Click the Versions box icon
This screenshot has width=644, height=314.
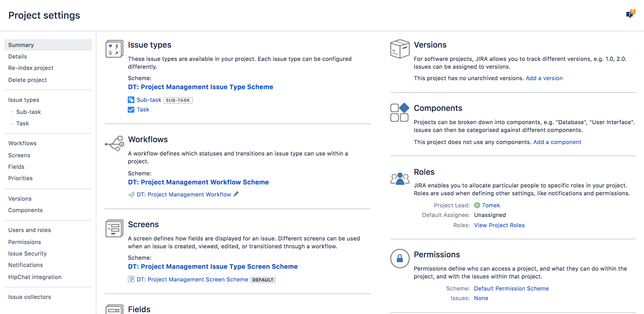pos(400,49)
